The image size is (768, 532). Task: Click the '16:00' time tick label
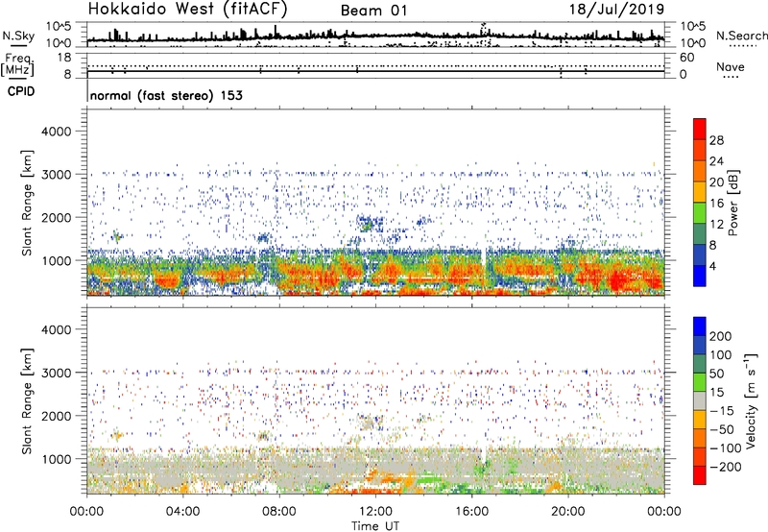click(471, 512)
